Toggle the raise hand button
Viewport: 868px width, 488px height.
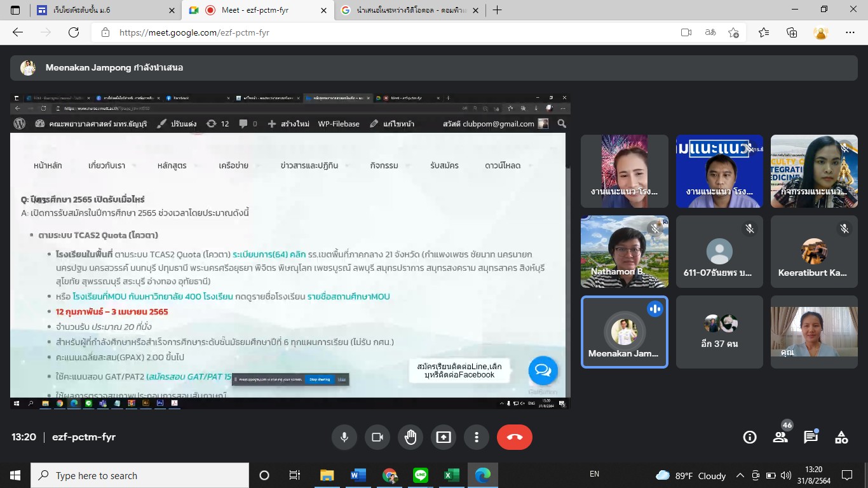[410, 437]
